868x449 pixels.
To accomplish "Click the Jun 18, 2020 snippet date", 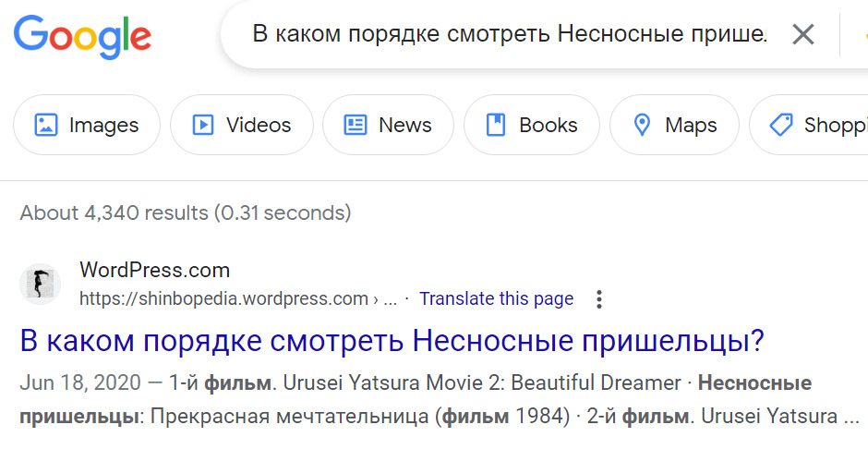I will (80, 383).
